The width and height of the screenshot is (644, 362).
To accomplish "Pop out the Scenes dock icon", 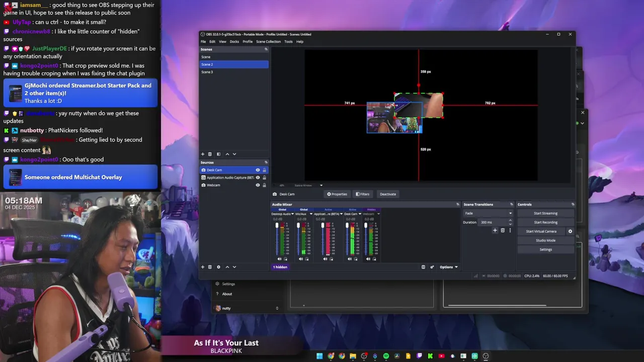I will [x=266, y=49].
